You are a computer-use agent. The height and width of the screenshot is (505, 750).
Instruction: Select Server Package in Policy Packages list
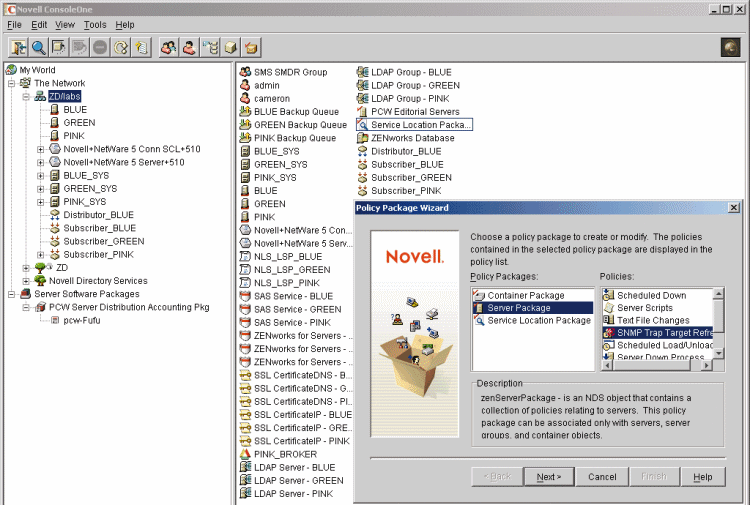[532, 308]
